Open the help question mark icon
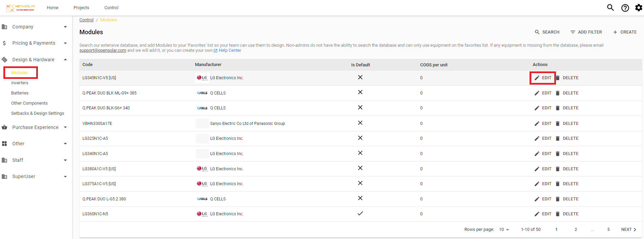Image resolution: width=644 pixels, height=239 pixels. coord(625,8)
